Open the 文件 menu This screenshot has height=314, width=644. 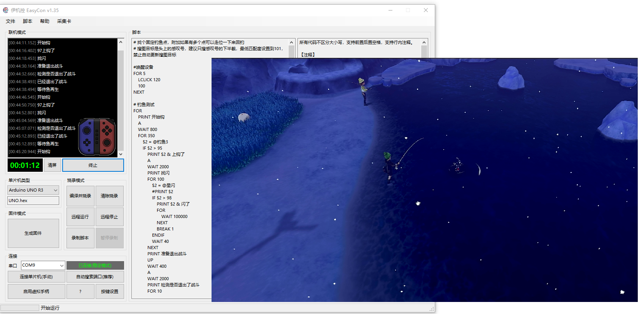[x=10, y=21]
